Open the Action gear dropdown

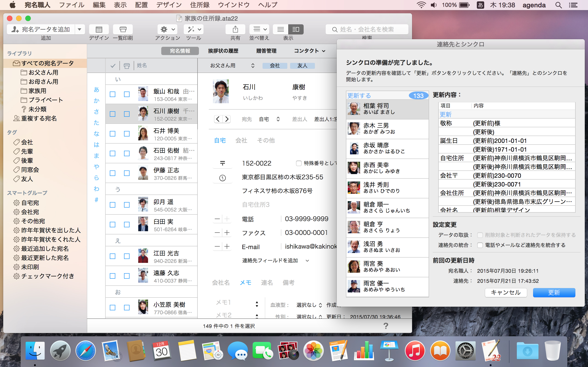[x=167, y=30]
